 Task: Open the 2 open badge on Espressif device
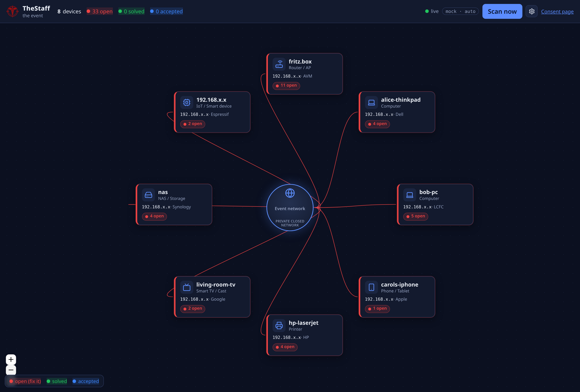pyautogui.click(x=193, y=124)
